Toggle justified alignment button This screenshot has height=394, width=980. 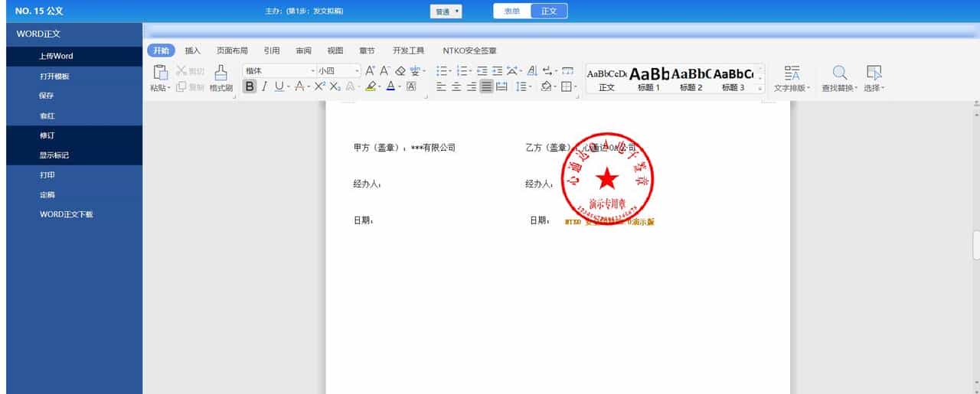coord(487,86)
